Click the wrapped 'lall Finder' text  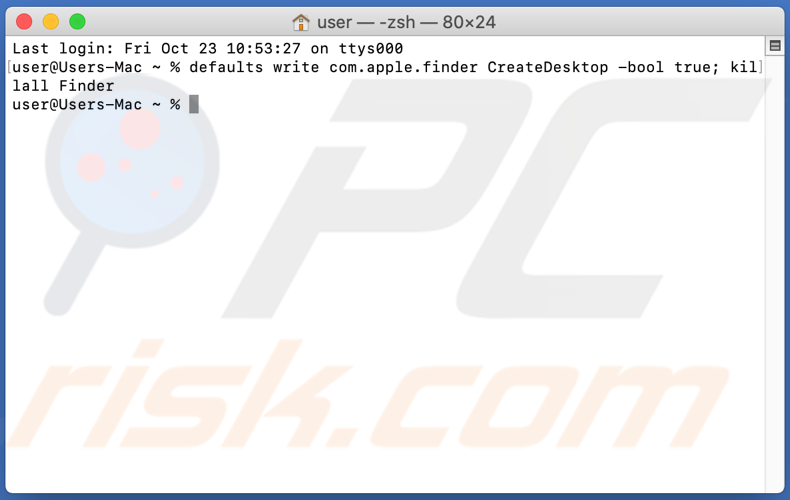(63, 86)
